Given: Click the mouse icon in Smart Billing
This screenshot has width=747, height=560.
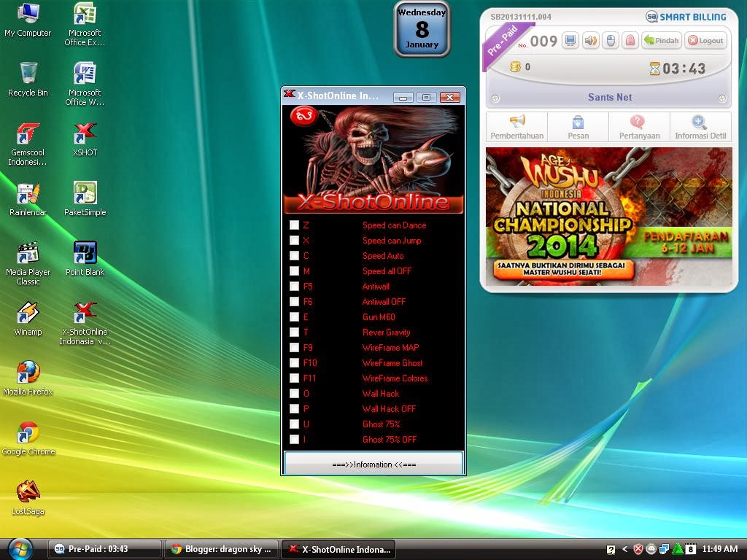Looking at the screenshot, I should coord(611,41).
